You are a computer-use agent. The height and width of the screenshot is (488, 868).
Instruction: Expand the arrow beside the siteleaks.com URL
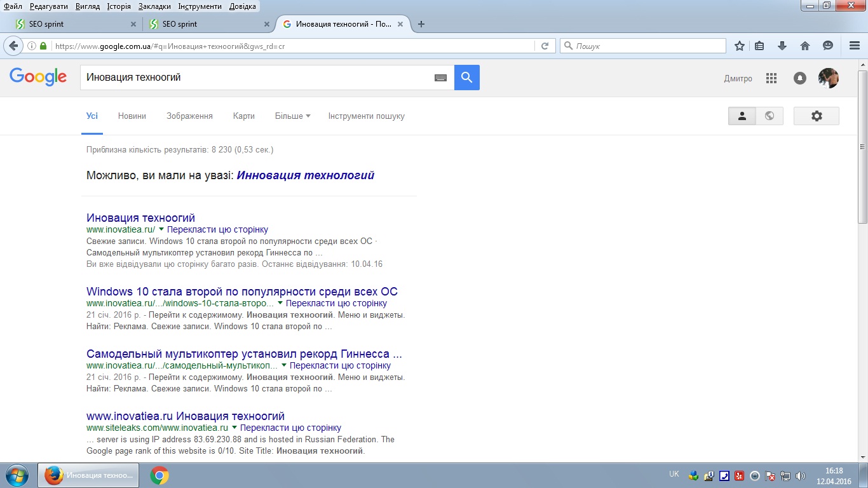coord(234,428)
